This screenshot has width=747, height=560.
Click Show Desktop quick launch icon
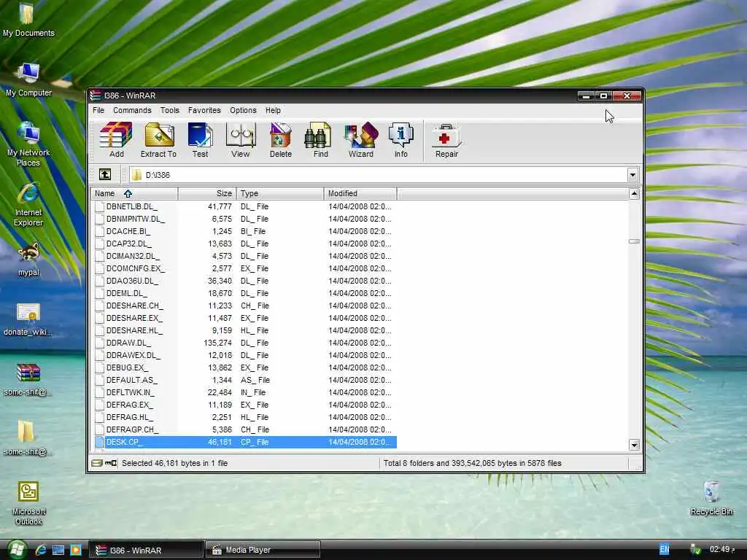pyautogui.click(x=58, y=550)
